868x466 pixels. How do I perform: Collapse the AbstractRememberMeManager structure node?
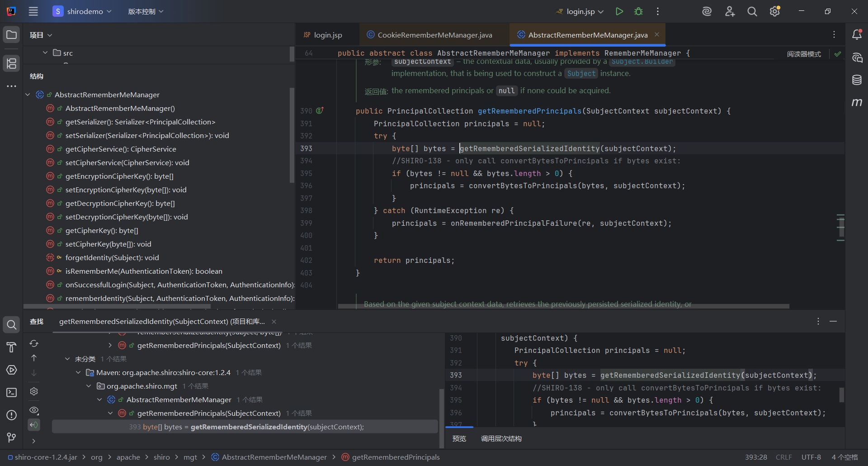(x=28, y=95)
